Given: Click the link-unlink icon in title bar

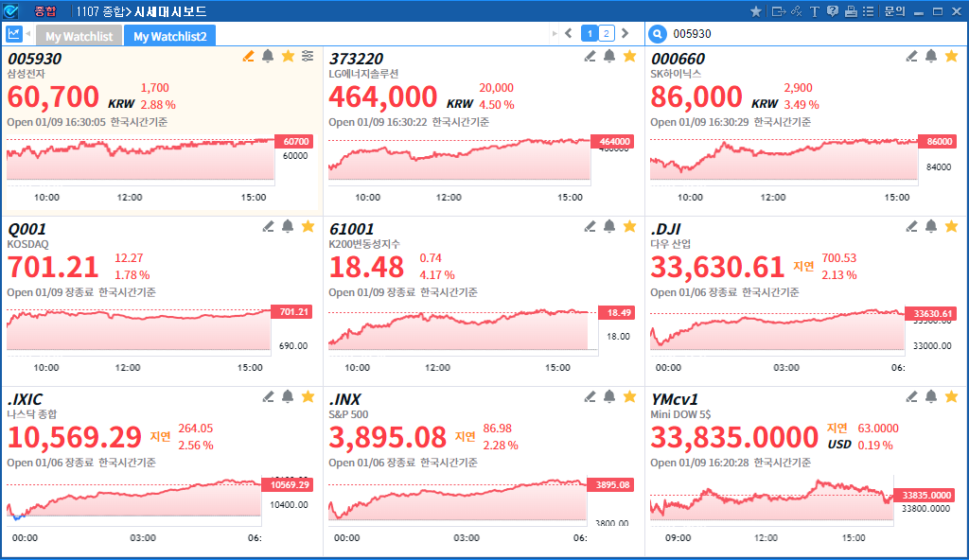Looking at the screenshot, I should coord(796,11).
